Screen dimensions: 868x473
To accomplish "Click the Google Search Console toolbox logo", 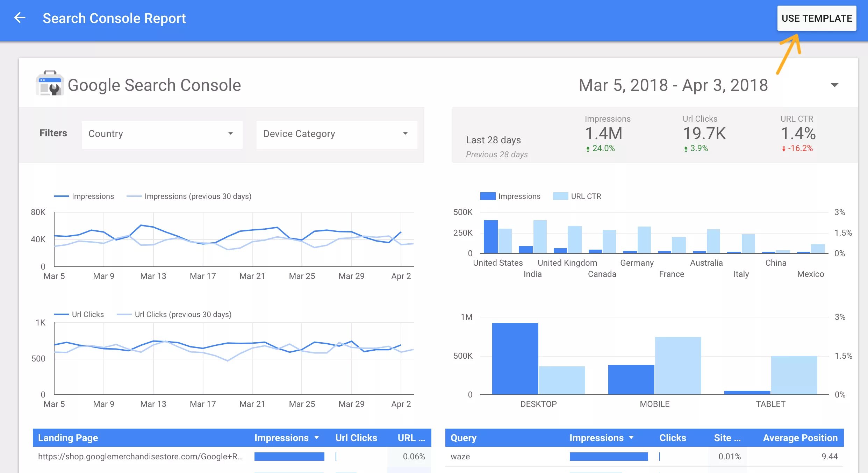I will pyautogui.click(x=50, y=83).
